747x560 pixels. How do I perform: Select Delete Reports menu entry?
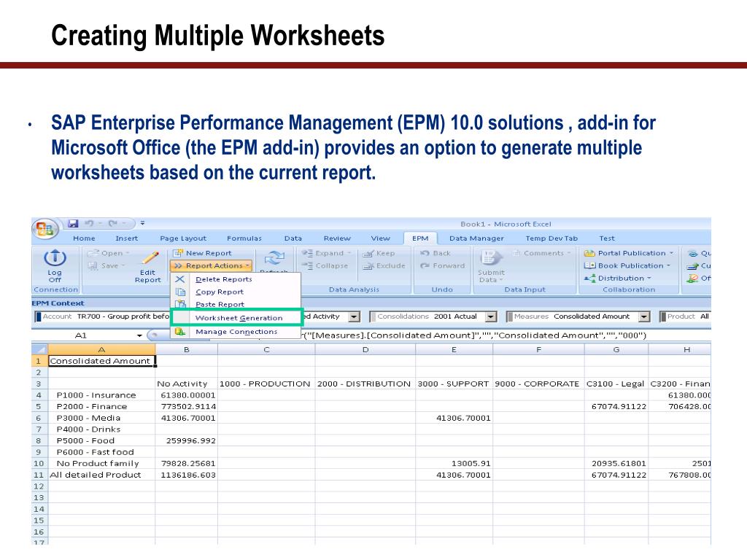236,279
